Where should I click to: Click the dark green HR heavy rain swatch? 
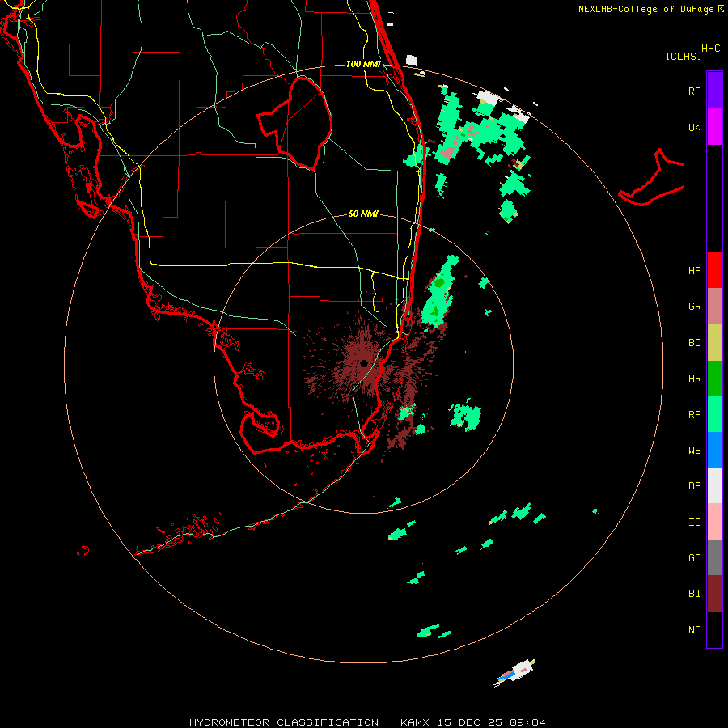(x=714, y=379)
